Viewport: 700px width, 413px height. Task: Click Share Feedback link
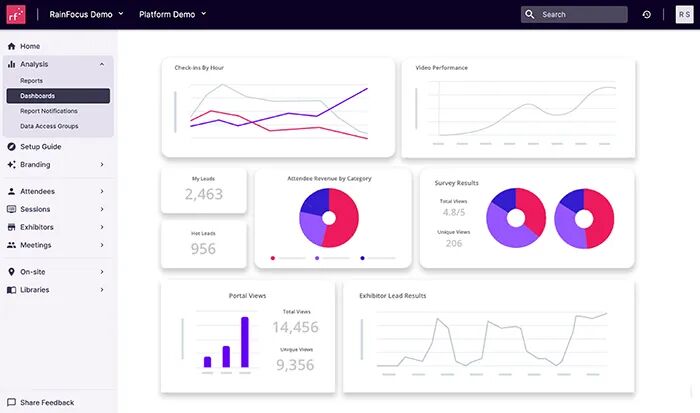pyautogui.click(x=47, y=402)
